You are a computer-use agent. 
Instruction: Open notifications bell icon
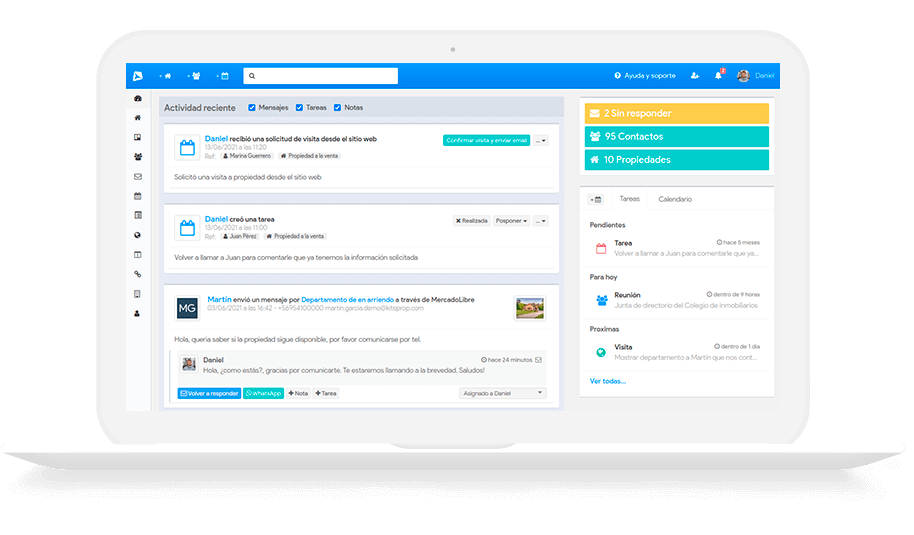tap(719, 75)
